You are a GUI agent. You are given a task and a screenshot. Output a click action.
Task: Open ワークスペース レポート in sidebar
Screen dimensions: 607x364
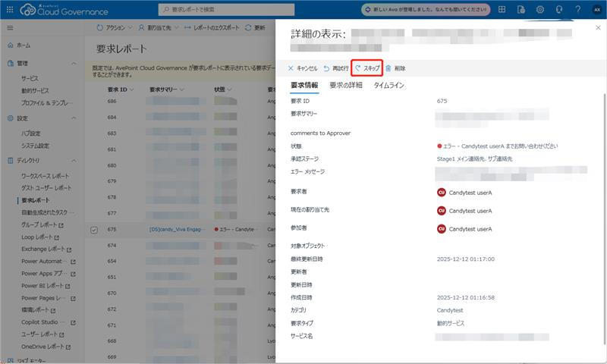tap(45, 176)
